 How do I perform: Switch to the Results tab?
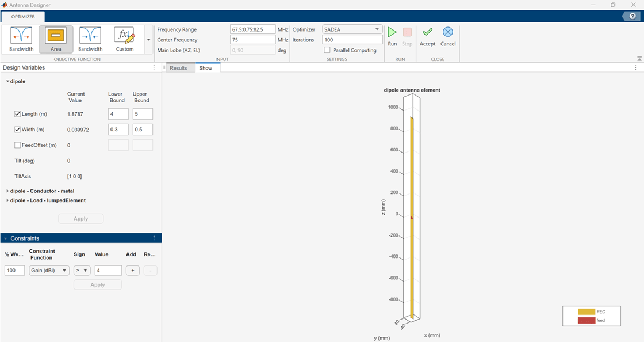click(178, 68)
